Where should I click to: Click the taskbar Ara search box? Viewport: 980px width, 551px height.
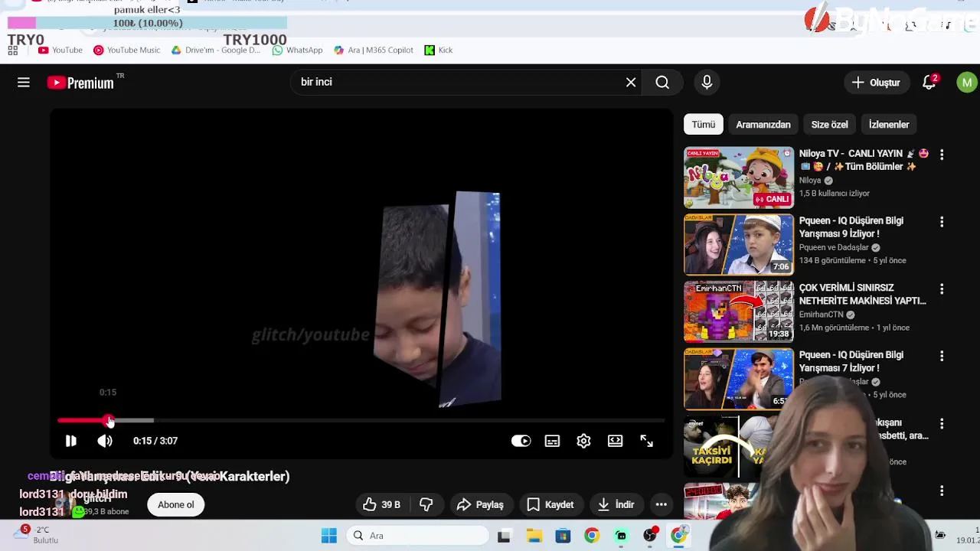(x=418, y=536)
